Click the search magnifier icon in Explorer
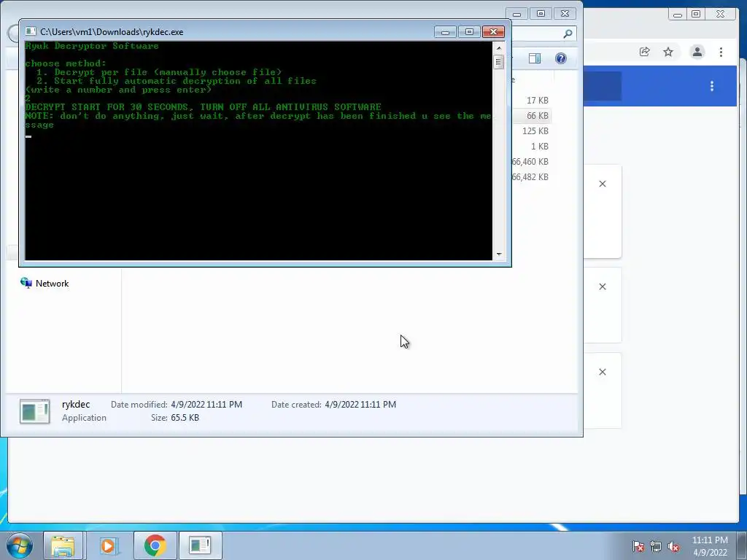747x560 pixels. click(x=568, y=34)
